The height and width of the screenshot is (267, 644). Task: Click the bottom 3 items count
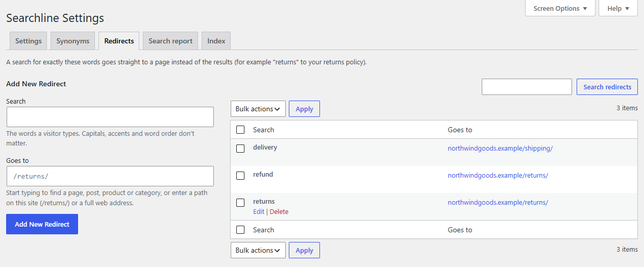[x=627, y=250]
